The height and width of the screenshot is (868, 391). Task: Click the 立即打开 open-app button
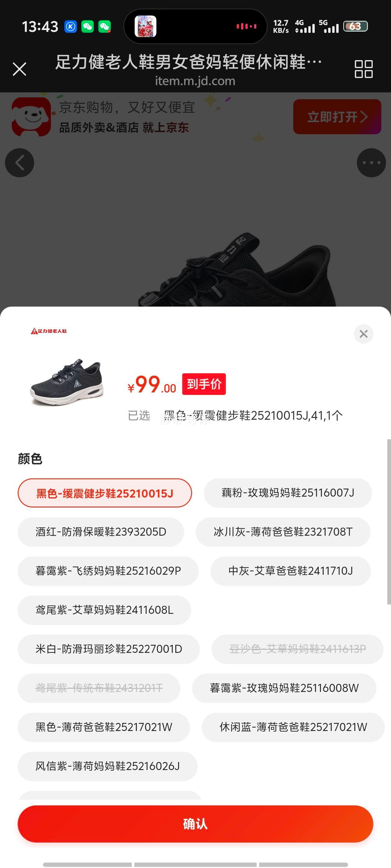click(x=337, y=117)
